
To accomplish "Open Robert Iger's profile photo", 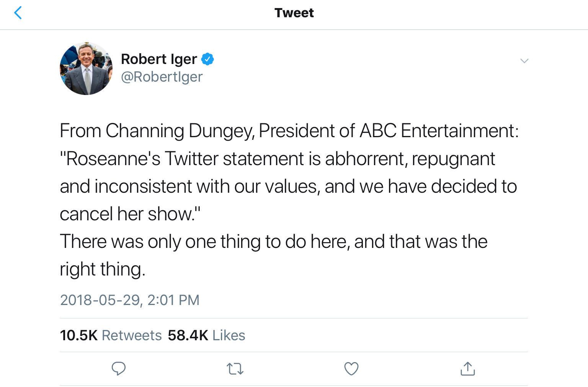I will pyautogui.click(x=86, y=69).
